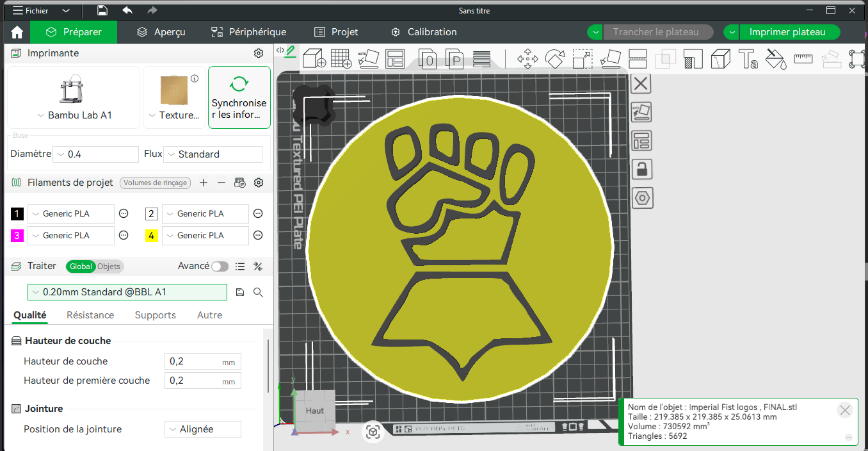Click the Volumes de rinçage button
The width and height of the screenshot is (868, 451).
156,183
